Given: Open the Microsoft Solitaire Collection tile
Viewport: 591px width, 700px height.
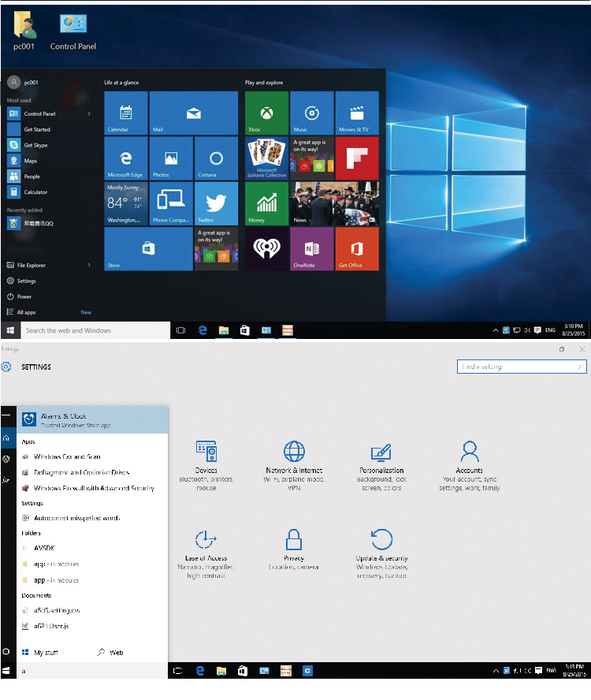Looking at the screenshot, I should [266, 158].
